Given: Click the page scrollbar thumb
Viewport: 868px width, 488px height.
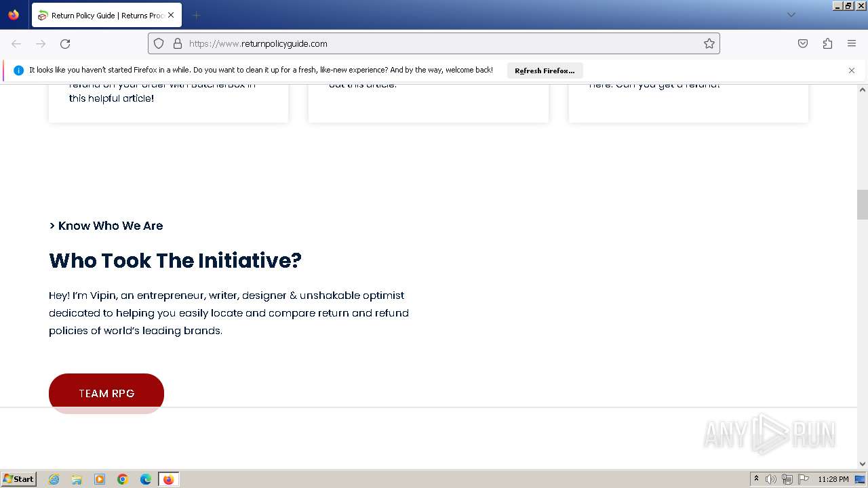Looking at the screenshot, I should [x=863, y=205].
